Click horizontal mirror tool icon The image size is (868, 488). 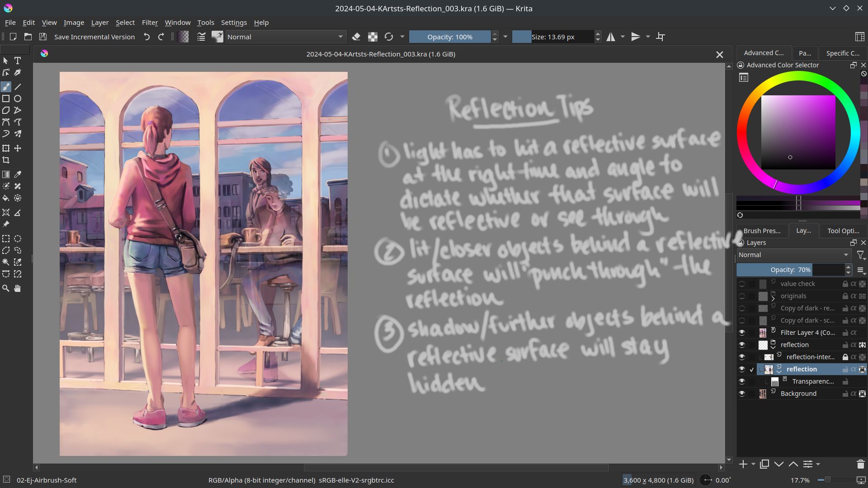[x=611, y=37]
